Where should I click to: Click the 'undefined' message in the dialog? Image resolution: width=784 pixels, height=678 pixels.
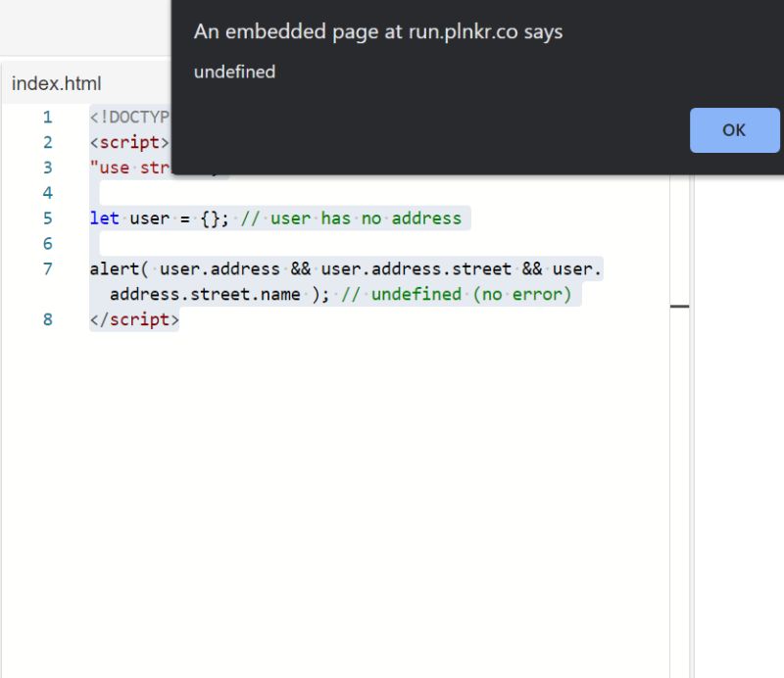click(x=234, y=72)
